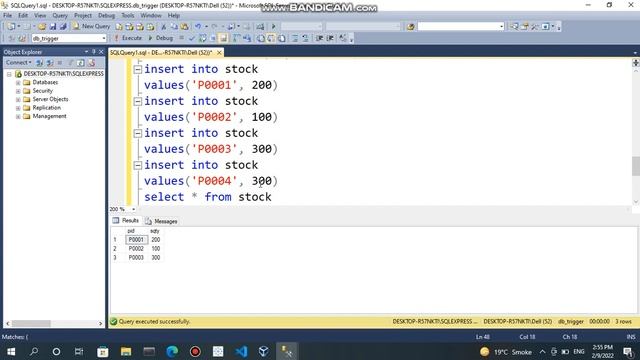Open the Project menu
The height and width of the screenshot is (360, 640).
[x=83, y=16]
